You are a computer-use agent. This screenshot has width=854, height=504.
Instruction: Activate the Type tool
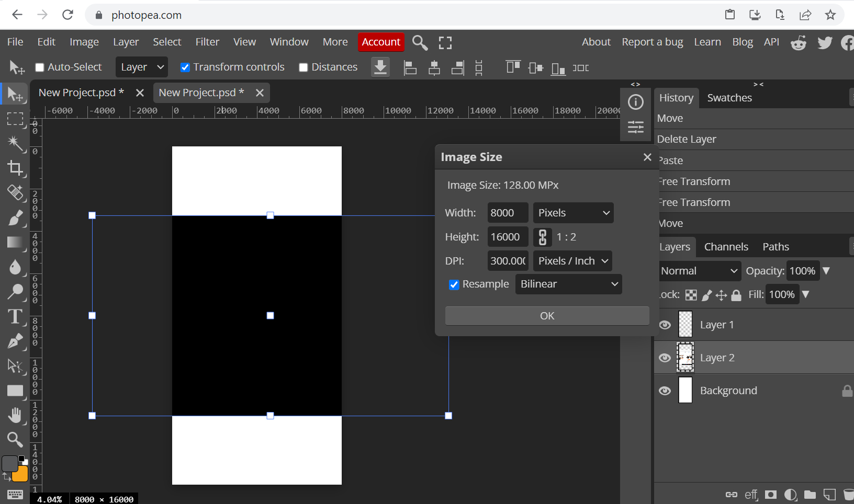pyautogui.click(x=15, y=316)
